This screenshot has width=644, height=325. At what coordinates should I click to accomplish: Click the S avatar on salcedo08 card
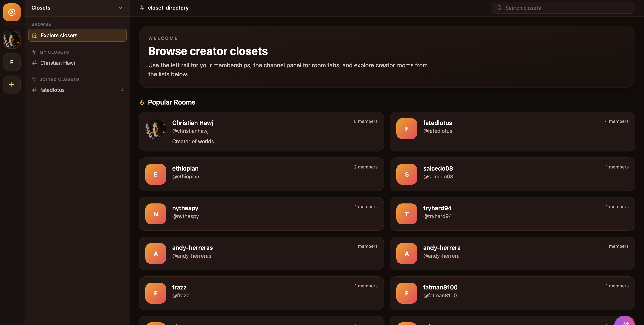pos(406,174)
